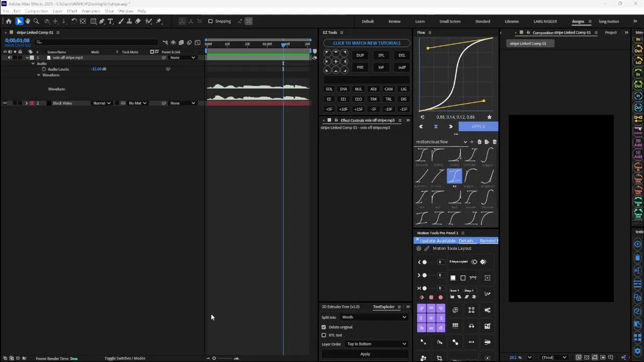Select the Selection arrow tool

click(x=19, y=21)
